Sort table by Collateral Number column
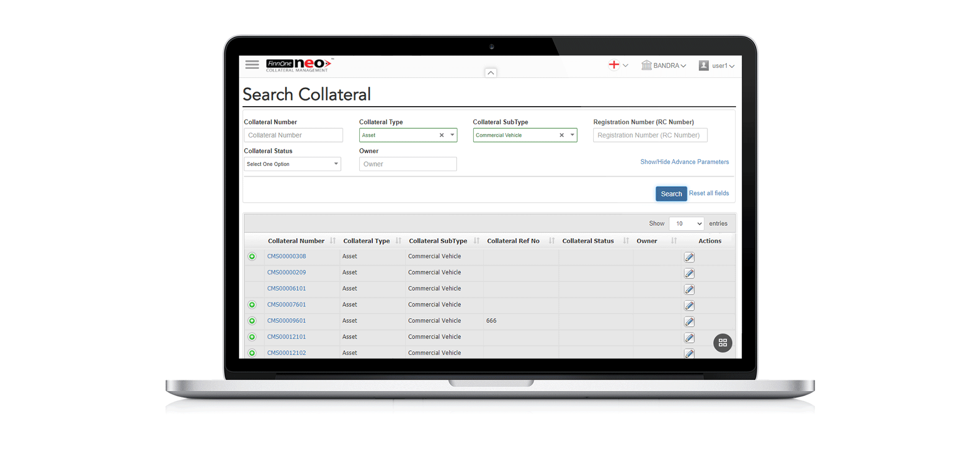The image size is (980, 451). pos(297,241)
